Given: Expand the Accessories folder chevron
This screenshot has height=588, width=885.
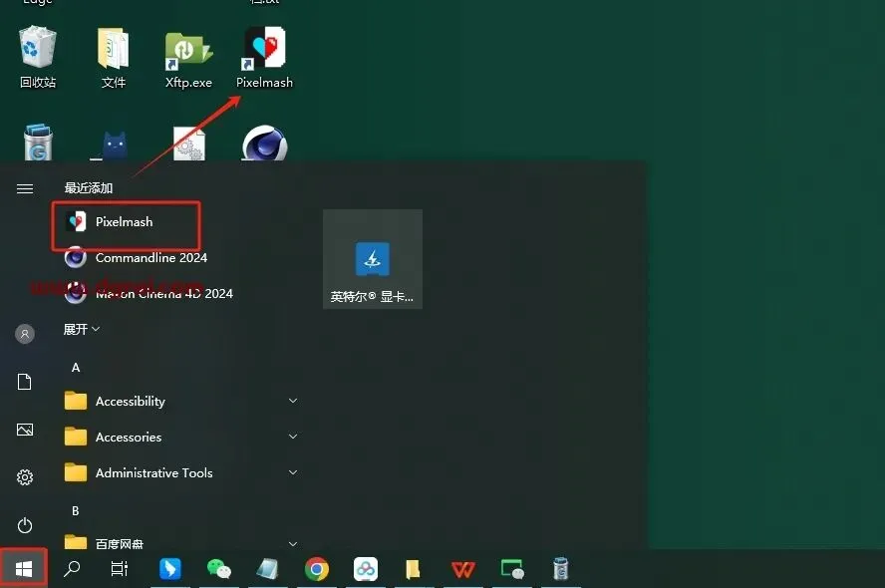Looking at the screenshot, I should [x=293, y=437].
